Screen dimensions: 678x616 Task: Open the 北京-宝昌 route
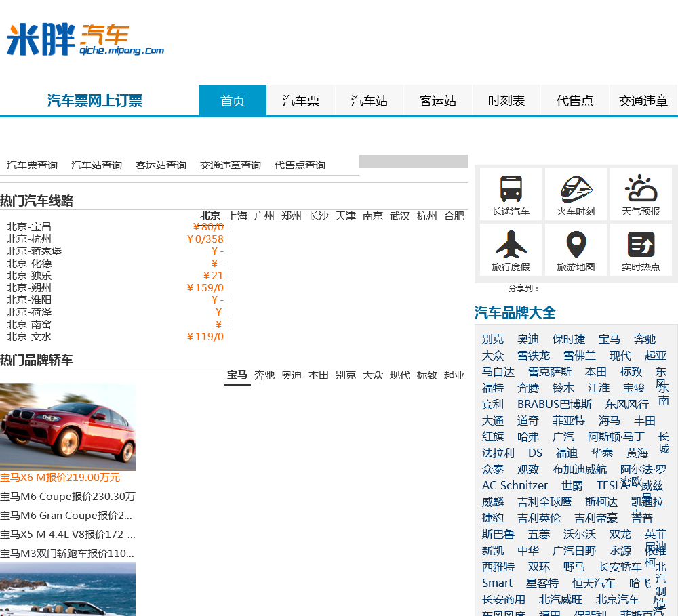point(29,226)
